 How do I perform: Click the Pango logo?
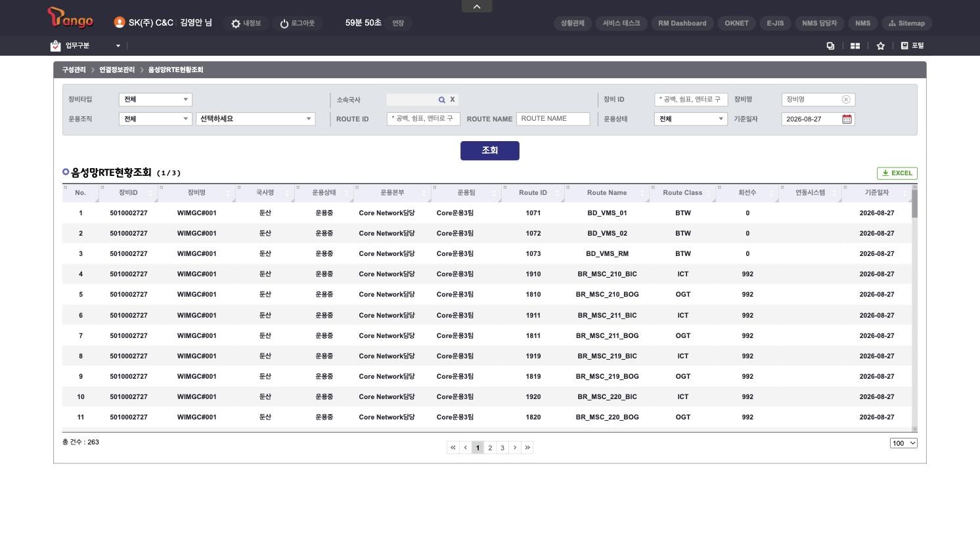click(x=70, y=18)
